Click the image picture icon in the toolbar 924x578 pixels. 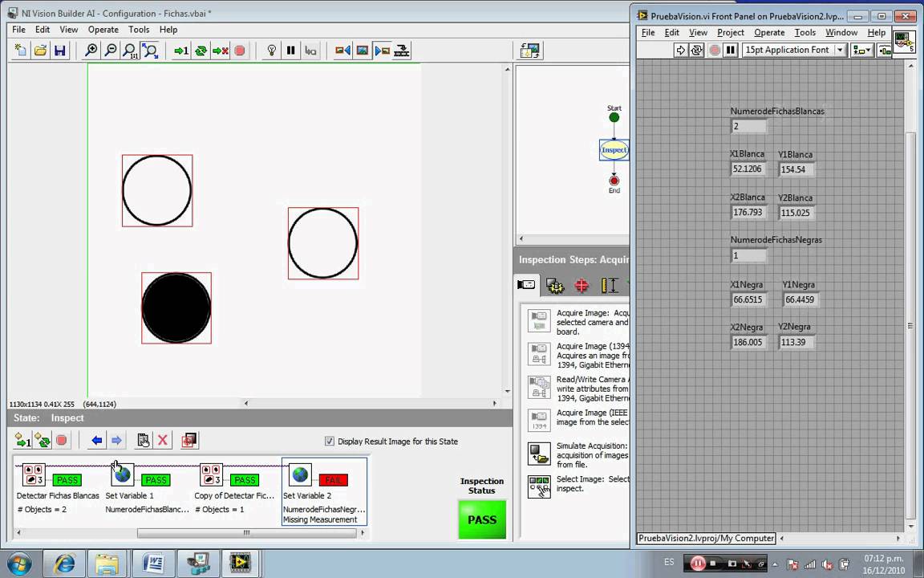(362, 51)
